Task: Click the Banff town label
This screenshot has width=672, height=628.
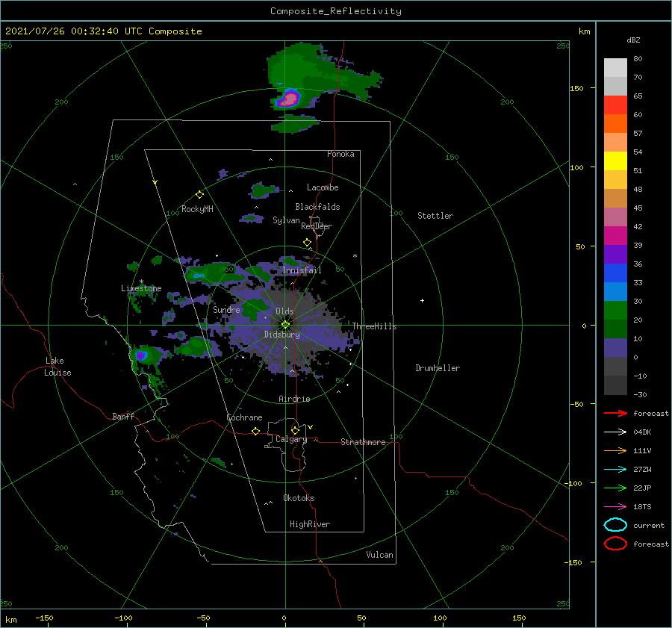Action: 123,416
